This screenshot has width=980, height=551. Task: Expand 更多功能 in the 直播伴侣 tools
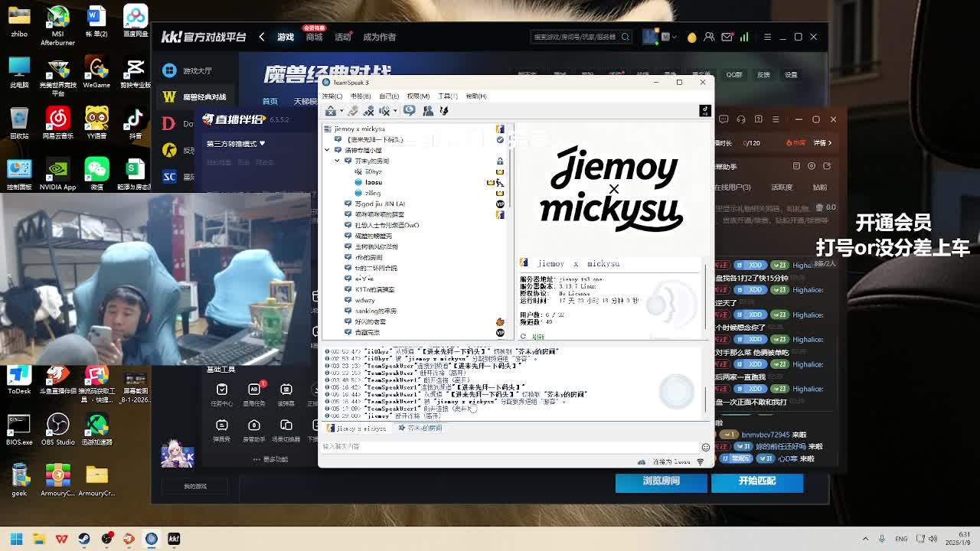click(x=272, y=459)
